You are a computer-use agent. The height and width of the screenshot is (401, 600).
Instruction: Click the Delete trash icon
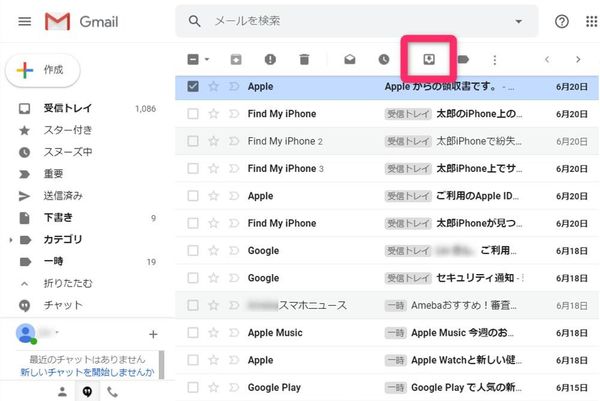click(304, 59)
